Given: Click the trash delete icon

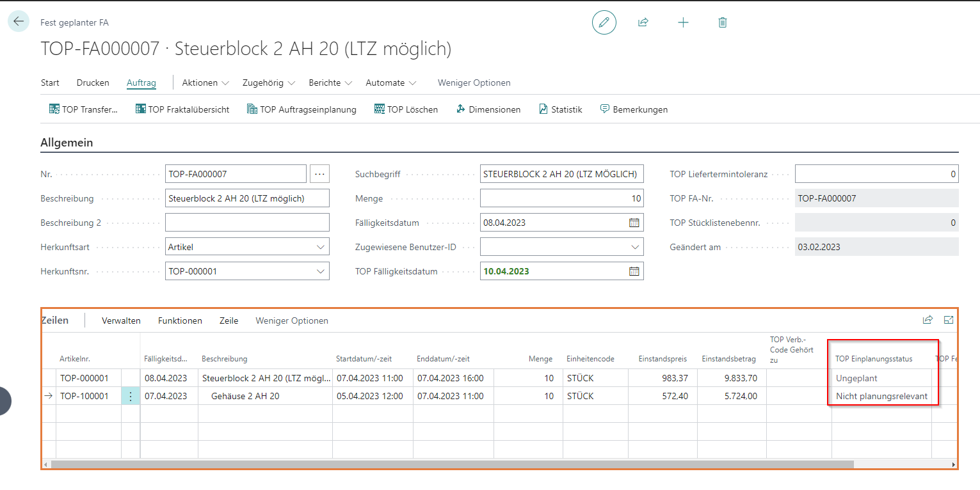Looking at the screenshot, I should pos(723,22).
